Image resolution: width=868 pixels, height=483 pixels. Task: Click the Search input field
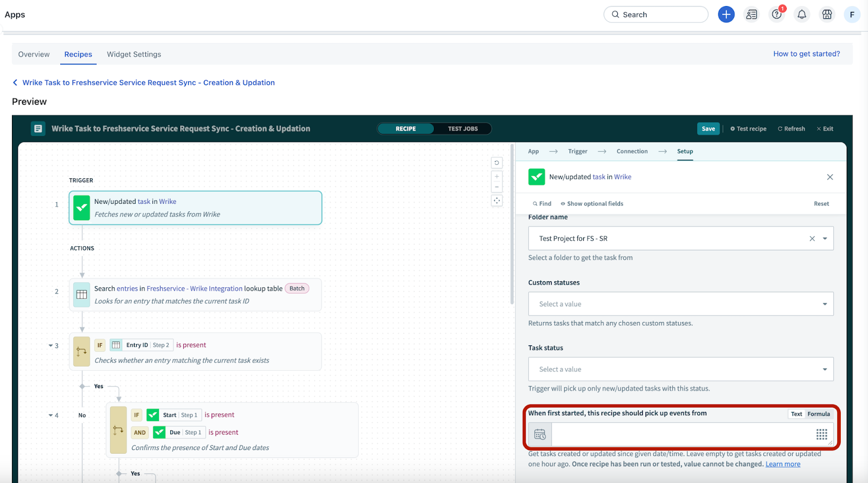click(656, 15)
